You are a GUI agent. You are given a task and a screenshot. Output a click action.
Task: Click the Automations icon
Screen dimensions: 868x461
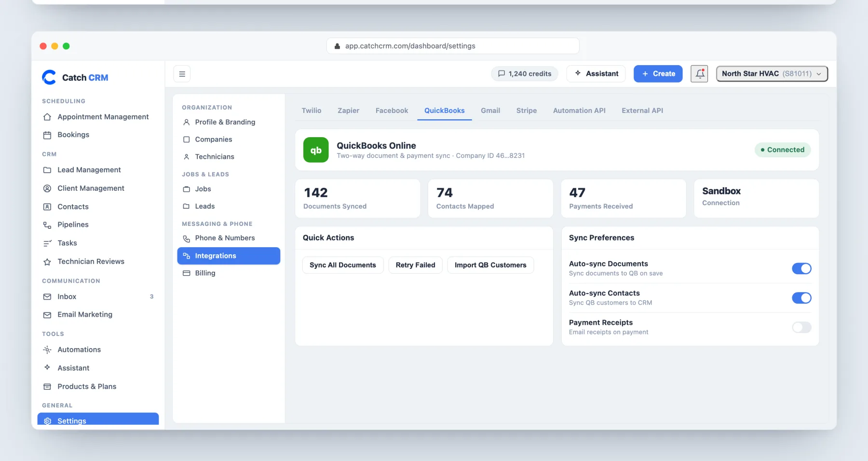pyautogui.click(x=47, y=349)
